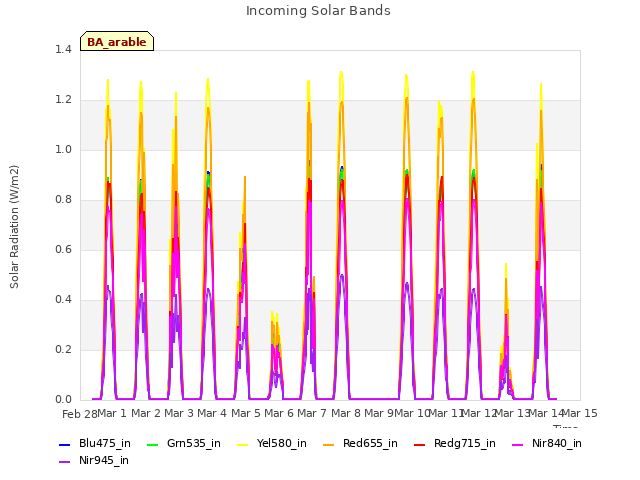640x480 pixels.
Task: Click the Mar 4 x-axis date label
Action: pos(212,413)
